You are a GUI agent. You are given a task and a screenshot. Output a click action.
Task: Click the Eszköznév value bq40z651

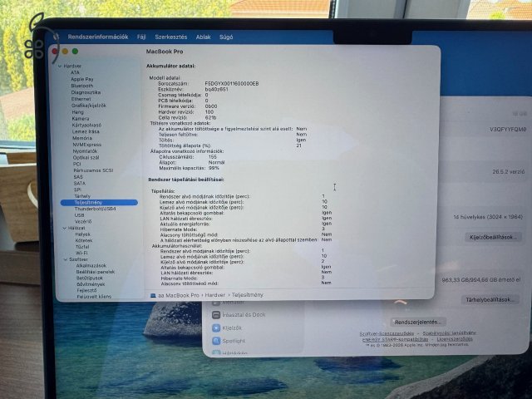point(216,89)
